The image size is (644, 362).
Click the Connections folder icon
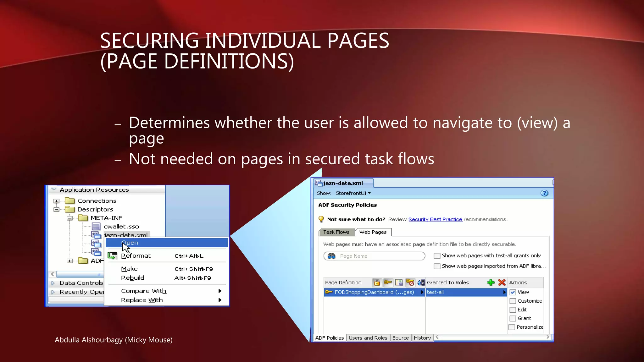pos(69,201)
